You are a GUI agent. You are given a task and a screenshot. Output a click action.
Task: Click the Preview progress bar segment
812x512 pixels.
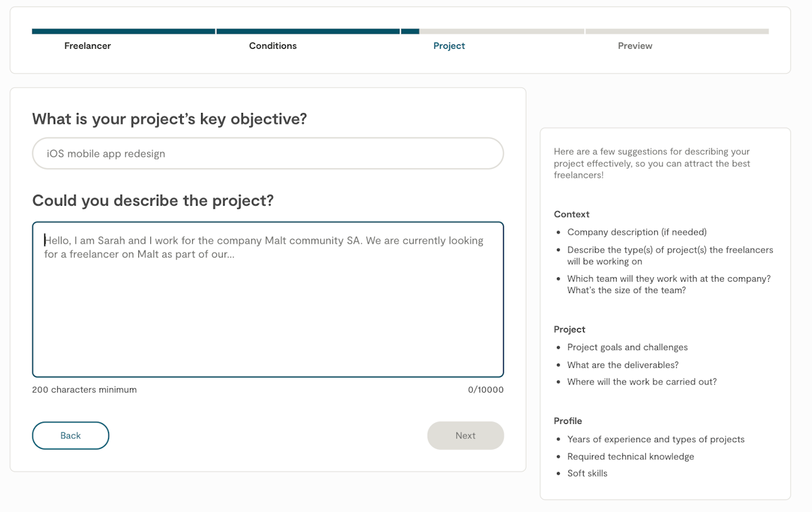(677, 31)
